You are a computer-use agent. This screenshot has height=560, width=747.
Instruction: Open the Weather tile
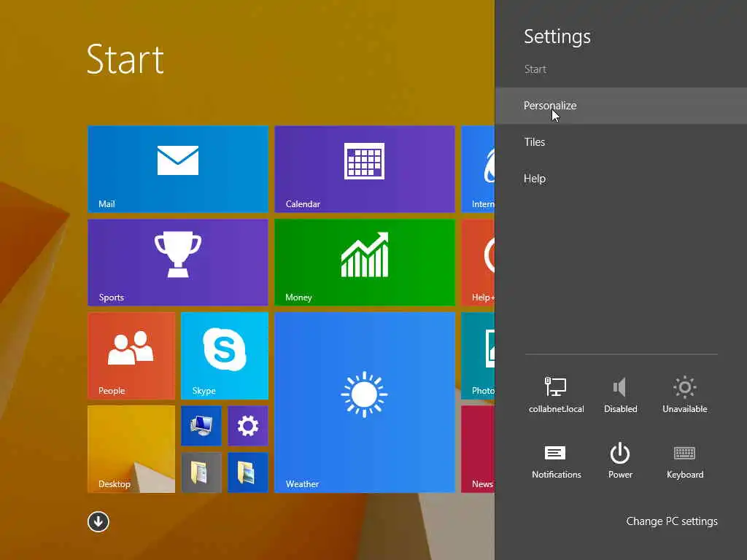click(365, 402)
